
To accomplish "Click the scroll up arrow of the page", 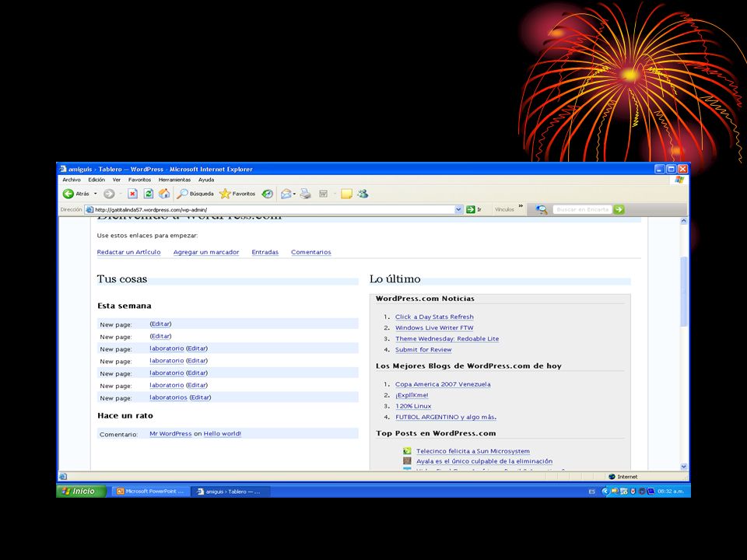I will pyautogui.click(x=684, y=221).
